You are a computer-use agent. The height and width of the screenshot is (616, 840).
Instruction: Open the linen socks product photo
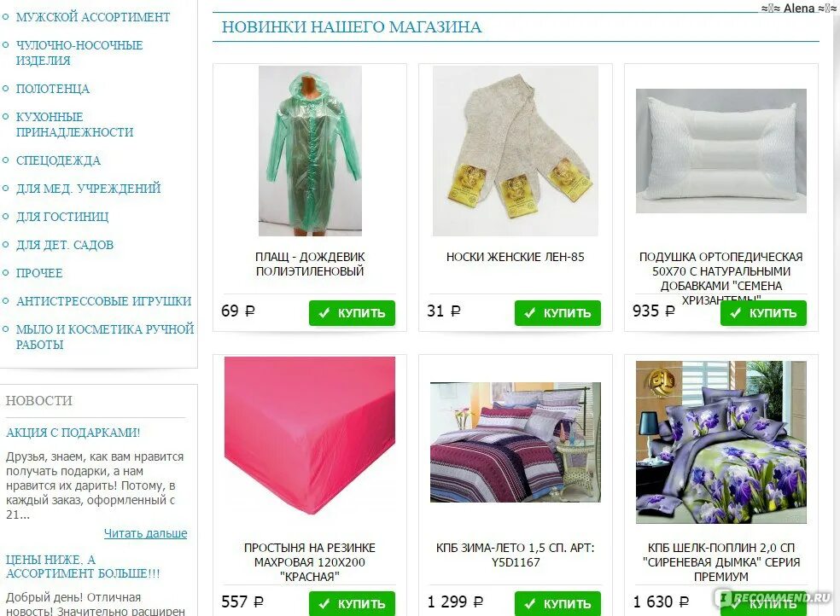[516, 151]
